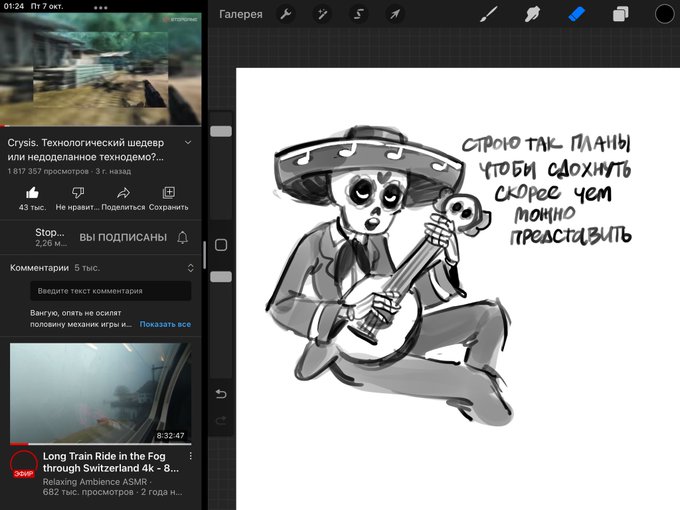Grab the split view divider handle
This screenshot has height=510, width=680.
(204, 255)
